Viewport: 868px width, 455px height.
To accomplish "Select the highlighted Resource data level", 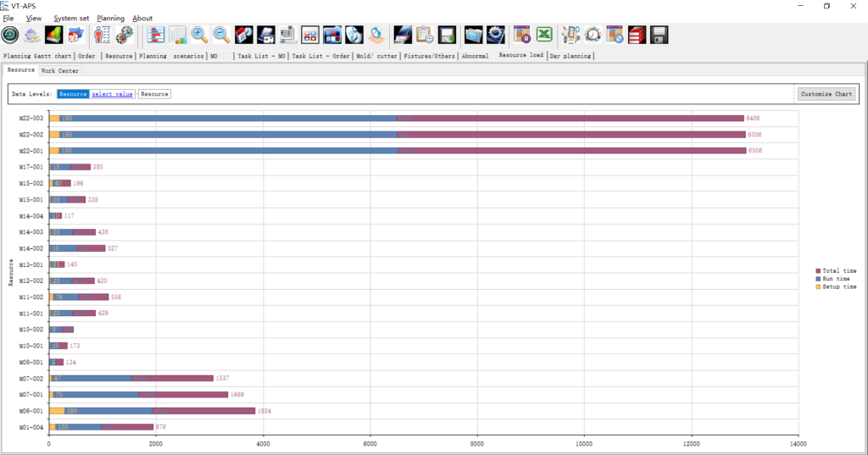I will pos(73,94).
